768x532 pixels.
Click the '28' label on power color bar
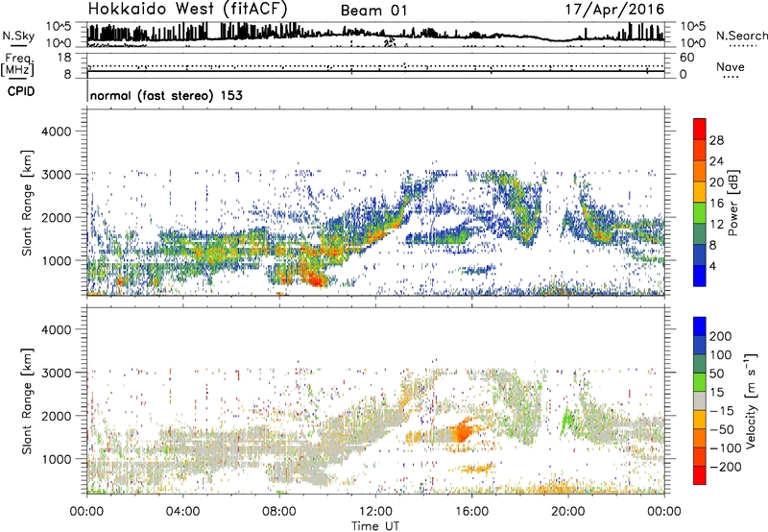click(x=716, y=140)
